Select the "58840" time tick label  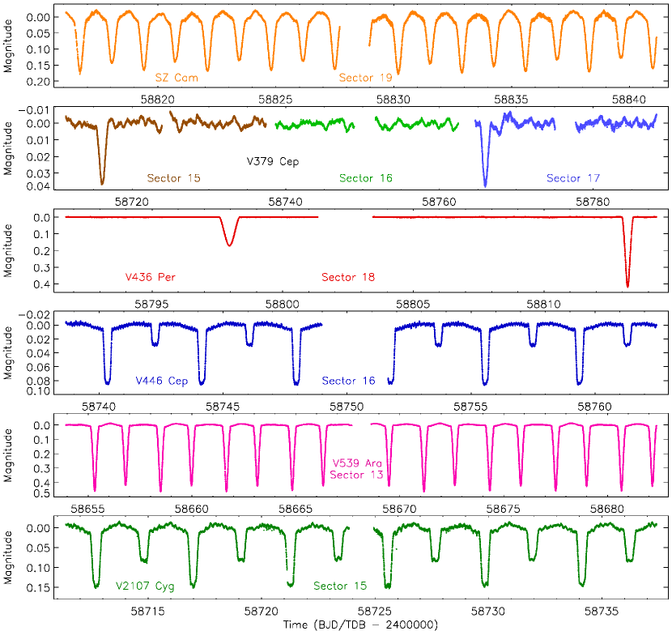[629, 100]
